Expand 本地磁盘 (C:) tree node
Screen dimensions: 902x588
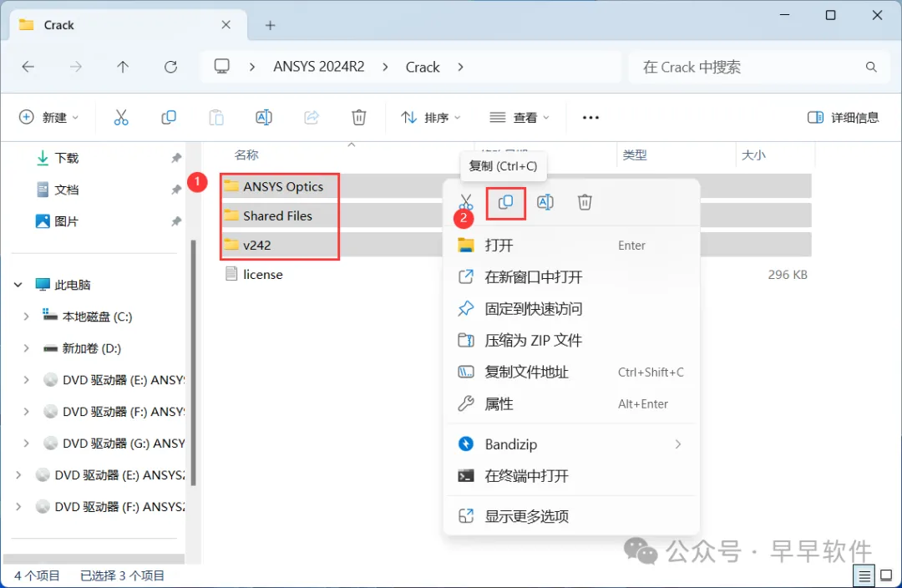(x=27, y=317)
